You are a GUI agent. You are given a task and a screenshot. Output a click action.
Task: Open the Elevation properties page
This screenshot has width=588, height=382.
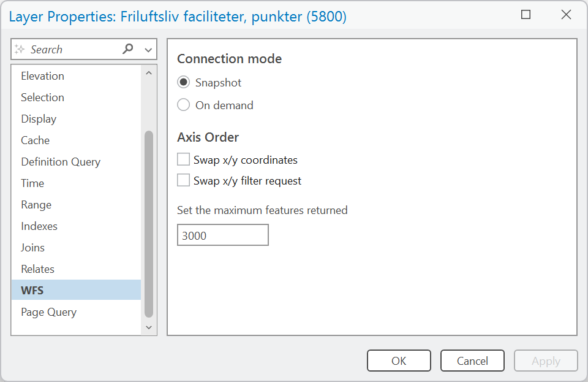(42, 76)
